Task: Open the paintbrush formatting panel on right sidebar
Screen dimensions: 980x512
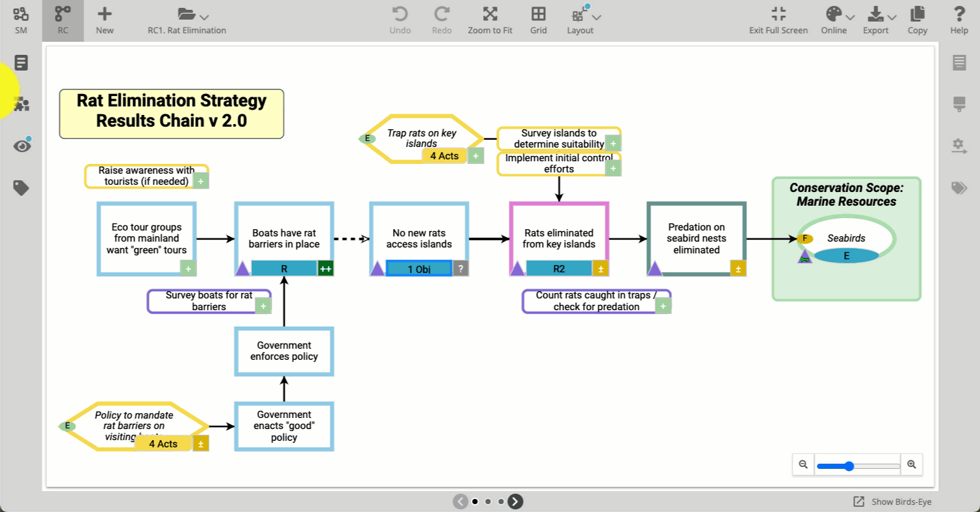Action: click(959, 103)
